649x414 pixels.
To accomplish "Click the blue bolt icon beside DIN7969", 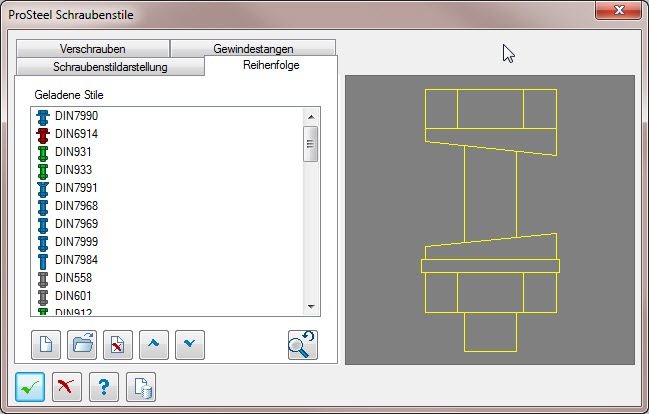I will 43,225.
